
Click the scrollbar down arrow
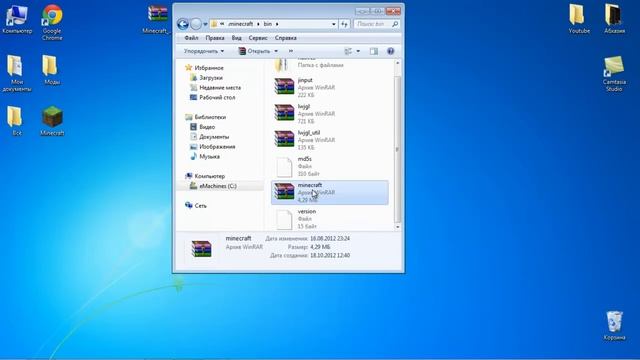[x=397, y=227]
